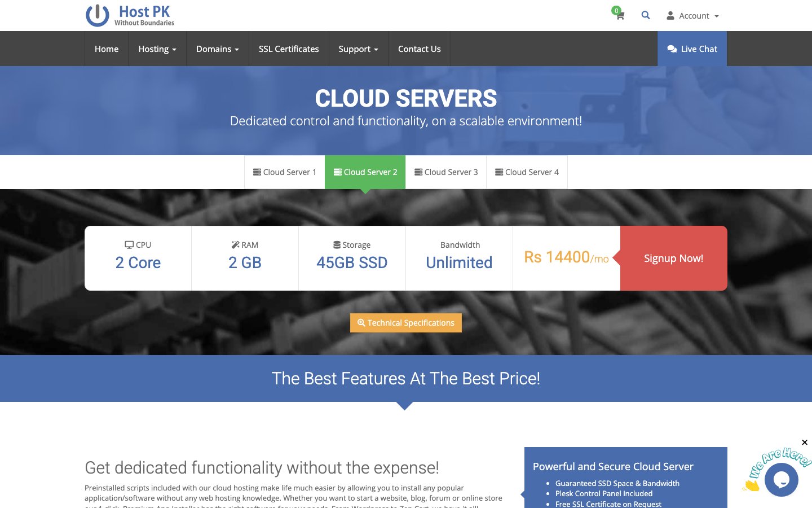Click 'The Best Features At The Best Price!' banner text
Image resolution: width=812 pixels, height=508 pixels.
[x=406, y=379]
